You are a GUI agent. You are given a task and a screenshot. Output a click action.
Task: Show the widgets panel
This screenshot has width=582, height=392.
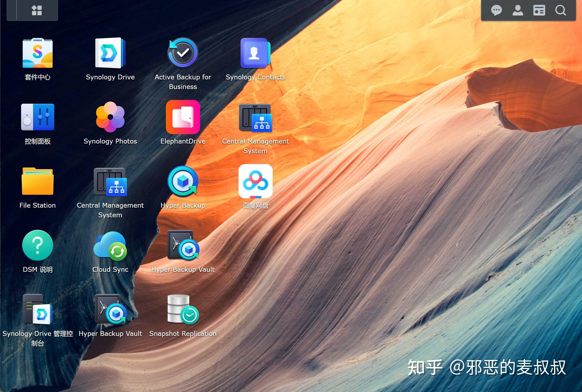tap(539, 10)
